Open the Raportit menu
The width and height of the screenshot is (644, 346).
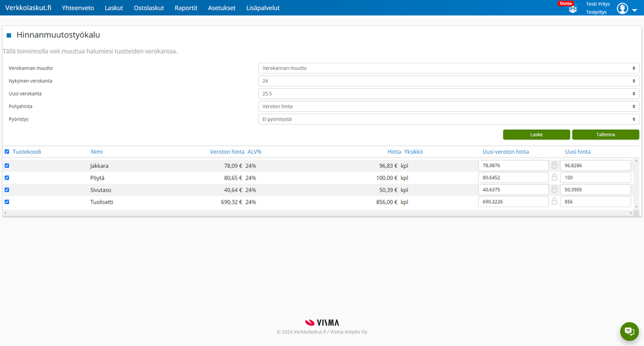click(x=186, y=8)
